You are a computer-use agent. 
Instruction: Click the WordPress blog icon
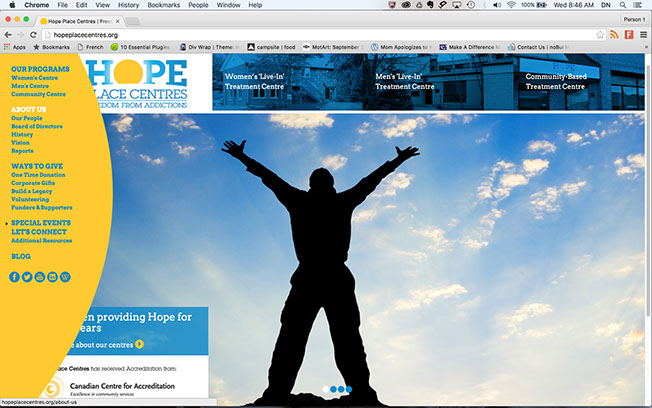coord(65,276)
